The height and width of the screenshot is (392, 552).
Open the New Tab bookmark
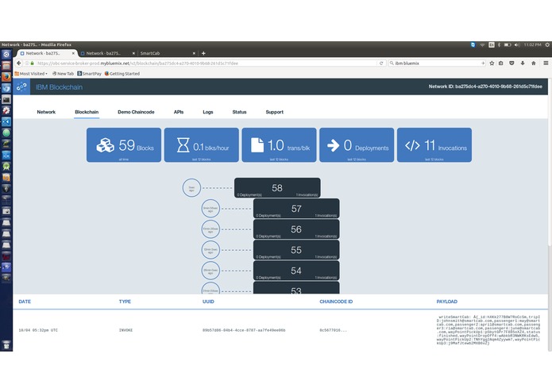click(63, 74)
